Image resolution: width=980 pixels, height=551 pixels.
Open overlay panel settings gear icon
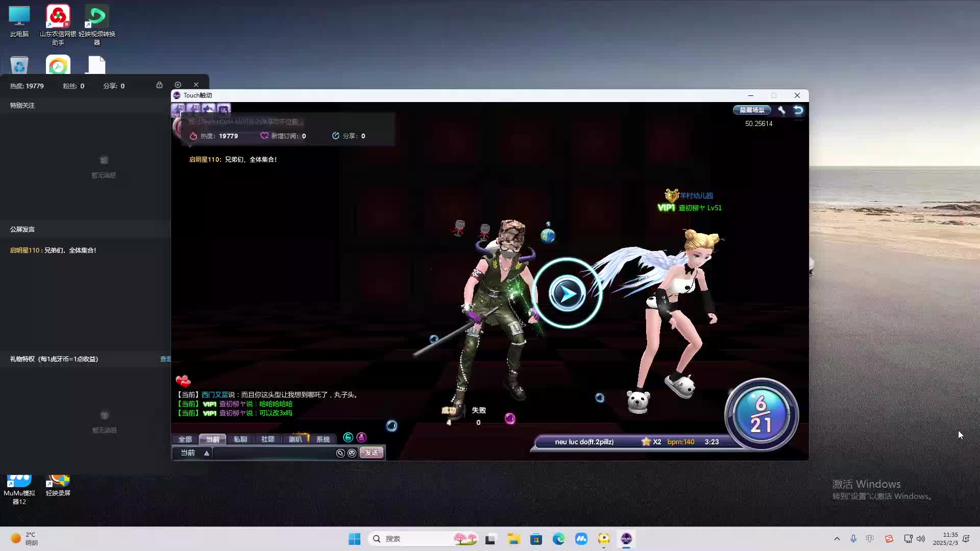tap(178, 85)
